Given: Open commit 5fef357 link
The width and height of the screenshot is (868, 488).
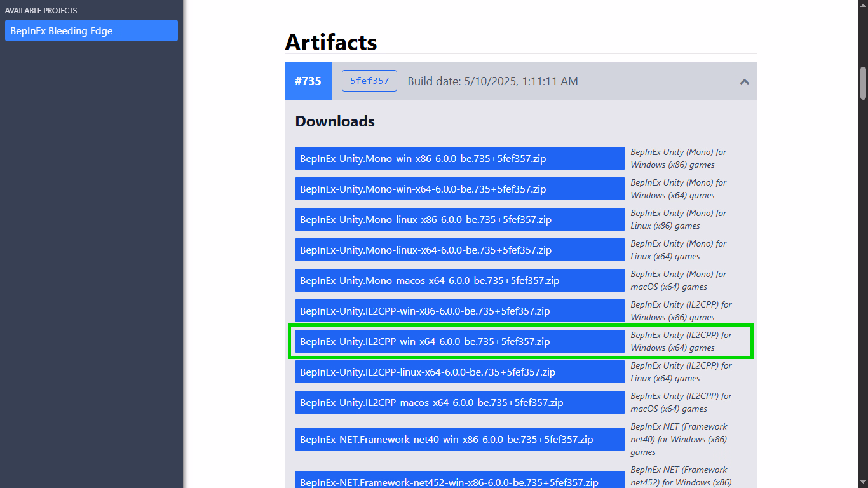Looking at the screenshot, I should (x=369, y=81).
